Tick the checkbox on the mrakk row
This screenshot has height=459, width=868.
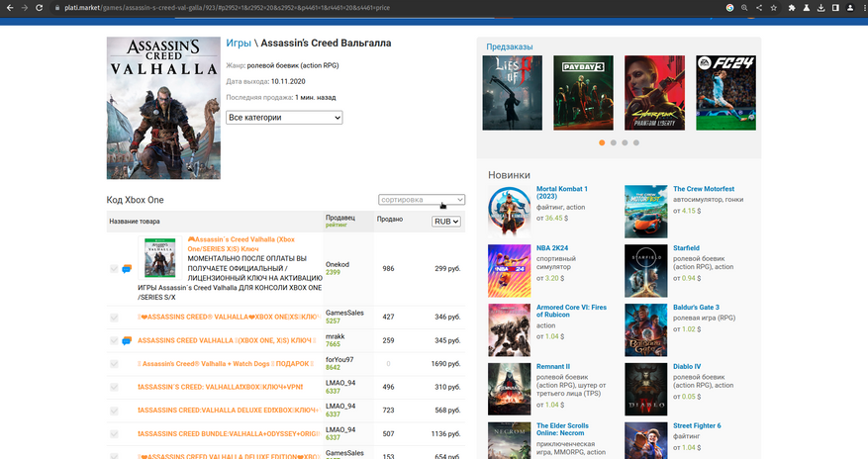114,340
